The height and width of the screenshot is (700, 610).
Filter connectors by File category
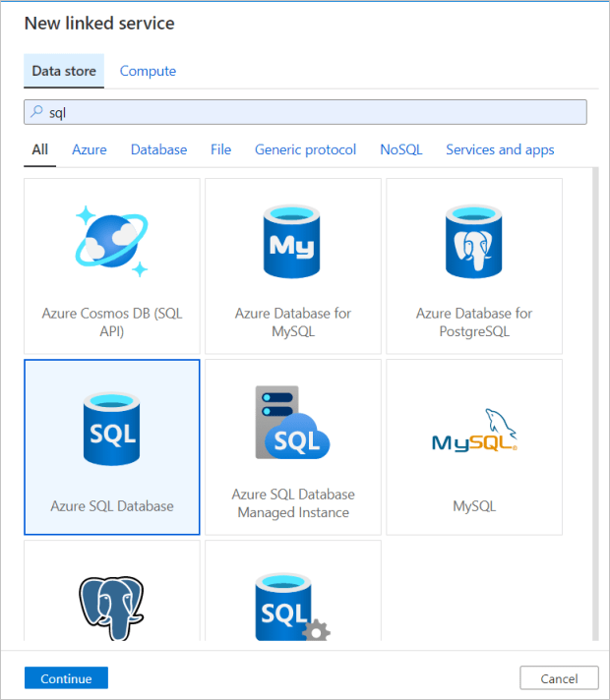[x=220, y=149]
